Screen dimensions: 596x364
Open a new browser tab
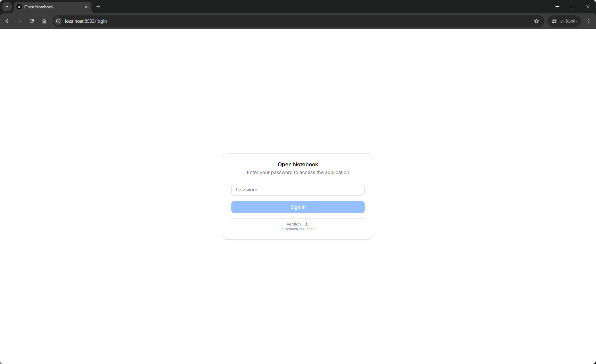point(98,7)
